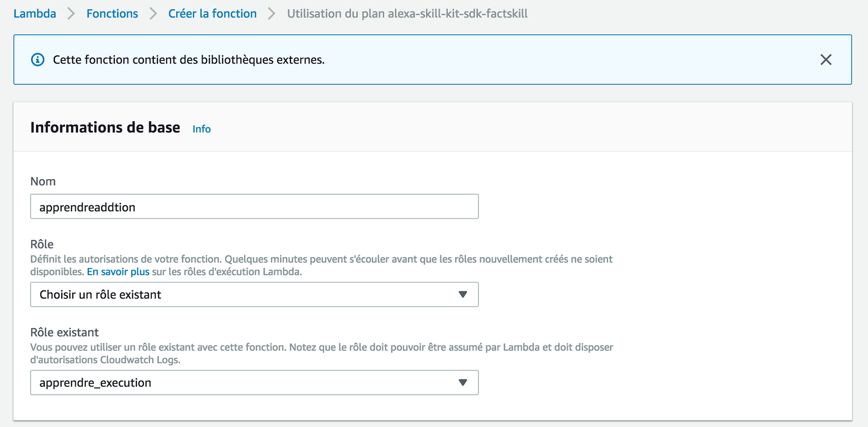868x427 pixels.
Task: Dismiss the external libraries notification banner
Action: 826,60
